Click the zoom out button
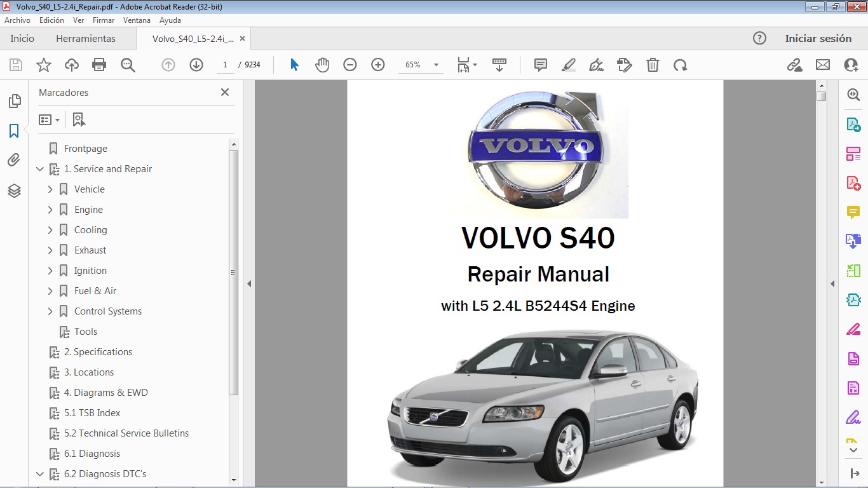Viewport: 868px width, 488px height. (349, 64)
